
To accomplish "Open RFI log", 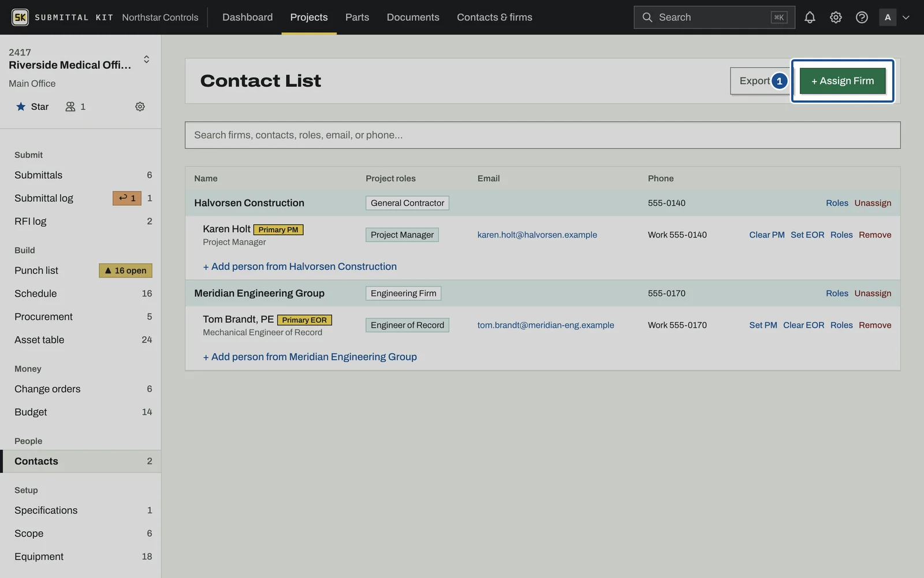I will (x=81, y=221).
